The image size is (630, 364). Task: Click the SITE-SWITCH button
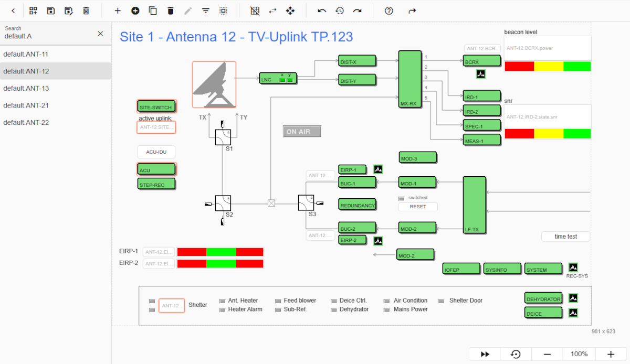click(156, 106)
